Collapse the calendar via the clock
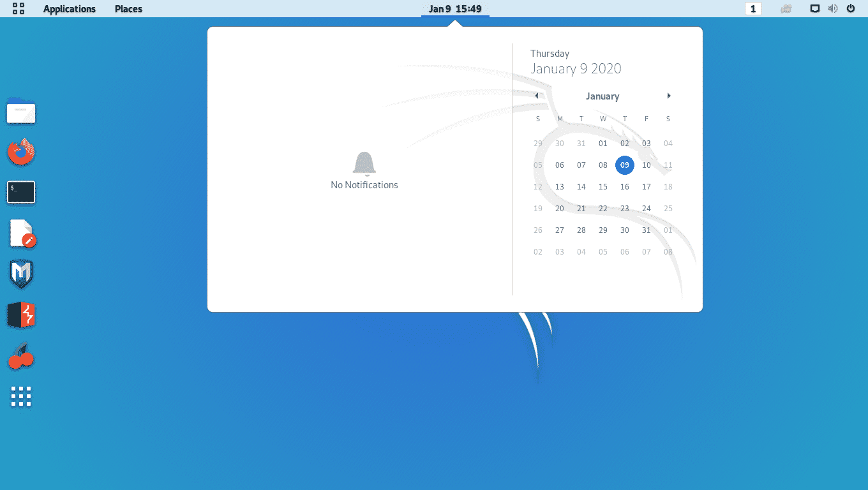Image resolution: width=868 pixels, height=490 pixels. (454, 9)
